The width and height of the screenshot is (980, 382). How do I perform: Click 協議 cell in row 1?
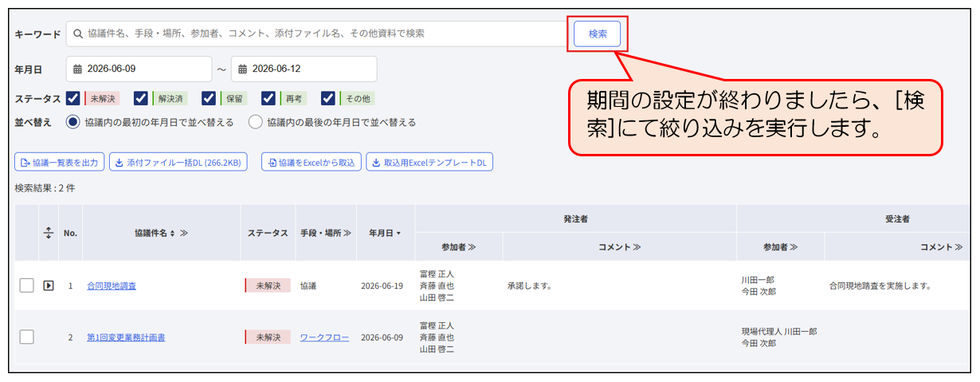[309, 286]
